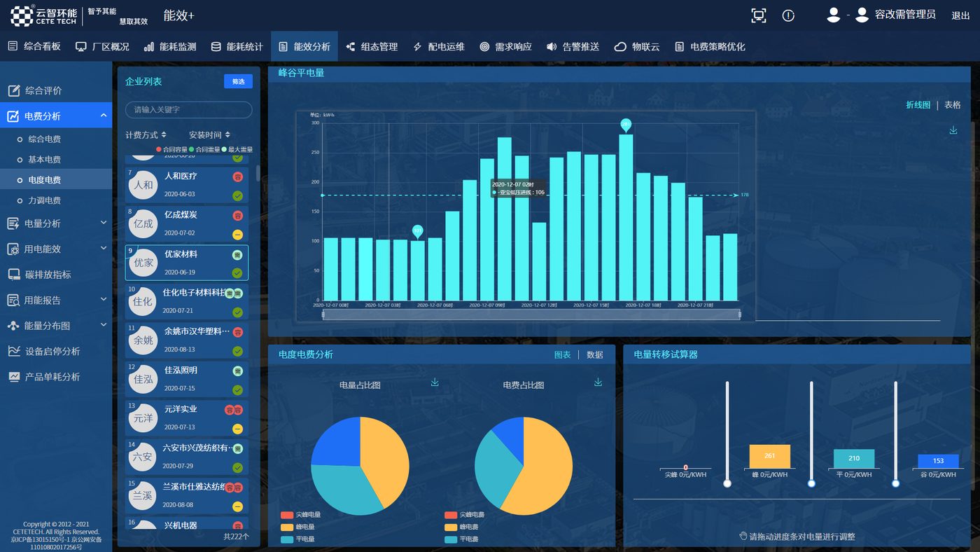Screen dimensions: 980x552
Task: Open the info alert icon in the header
Action: 788,15
